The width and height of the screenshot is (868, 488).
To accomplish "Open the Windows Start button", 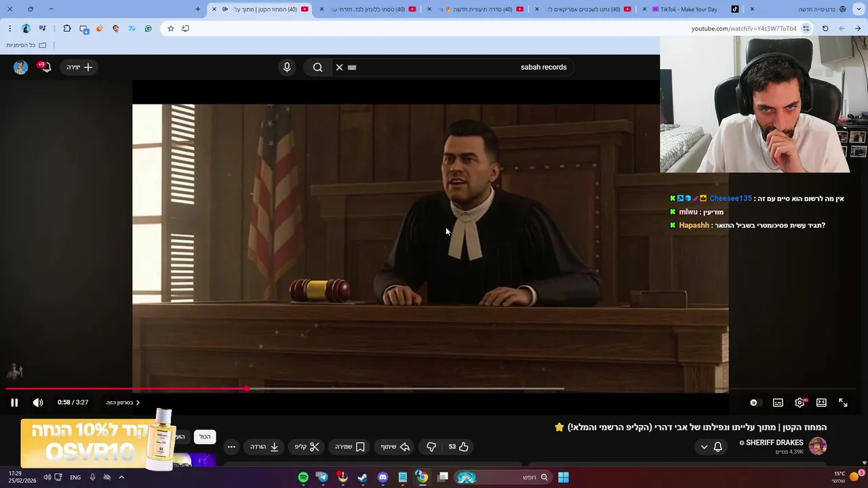I will tap(564, 477).
